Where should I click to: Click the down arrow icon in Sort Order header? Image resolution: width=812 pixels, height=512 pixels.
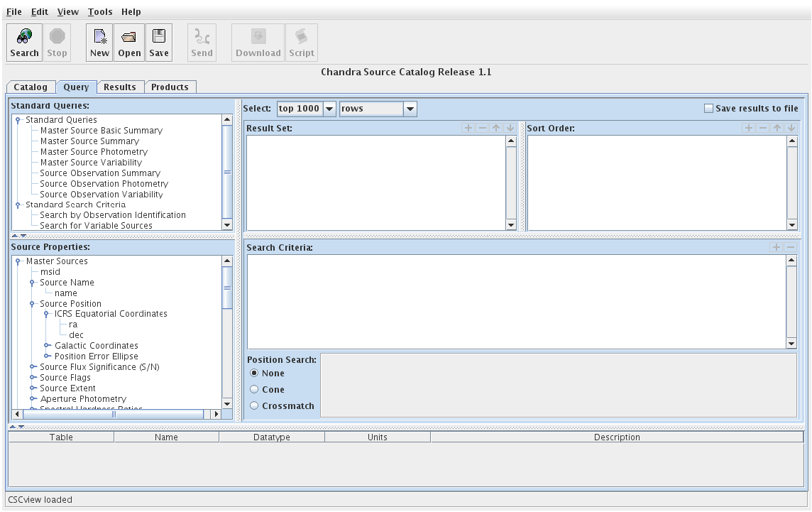[x=792, y=129]
